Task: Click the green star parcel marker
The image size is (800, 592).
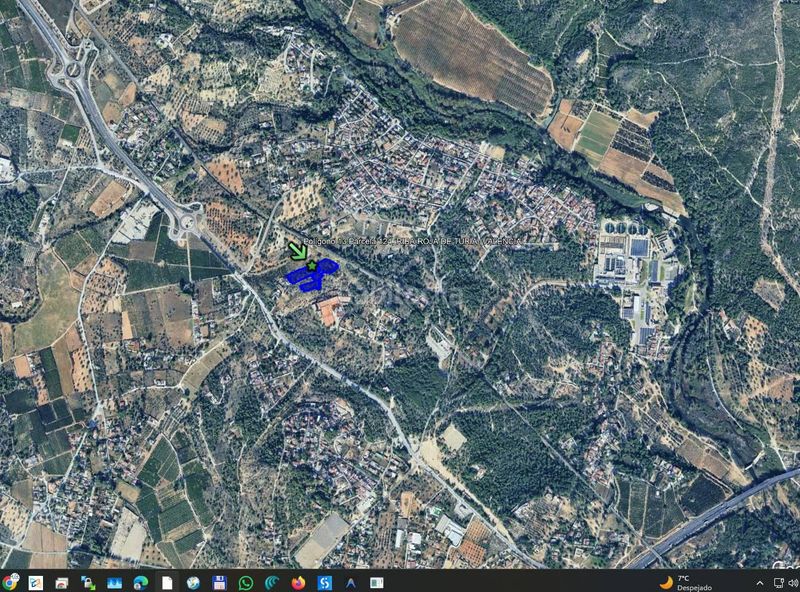Action: click(x=312, y=265)
